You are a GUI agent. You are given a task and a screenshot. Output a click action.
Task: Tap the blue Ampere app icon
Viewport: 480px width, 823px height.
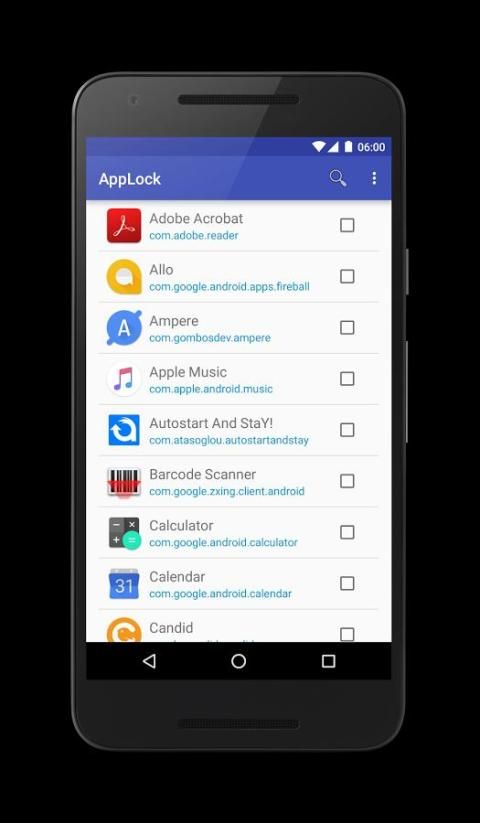coord(124,328)
